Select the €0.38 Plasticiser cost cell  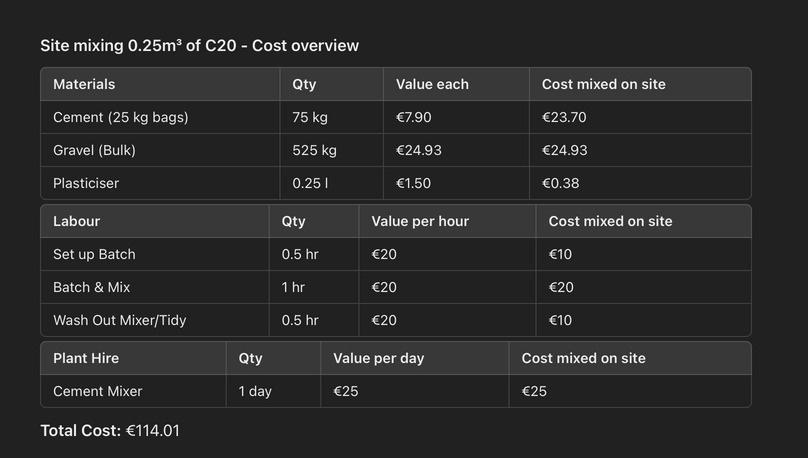click(560, 183)
